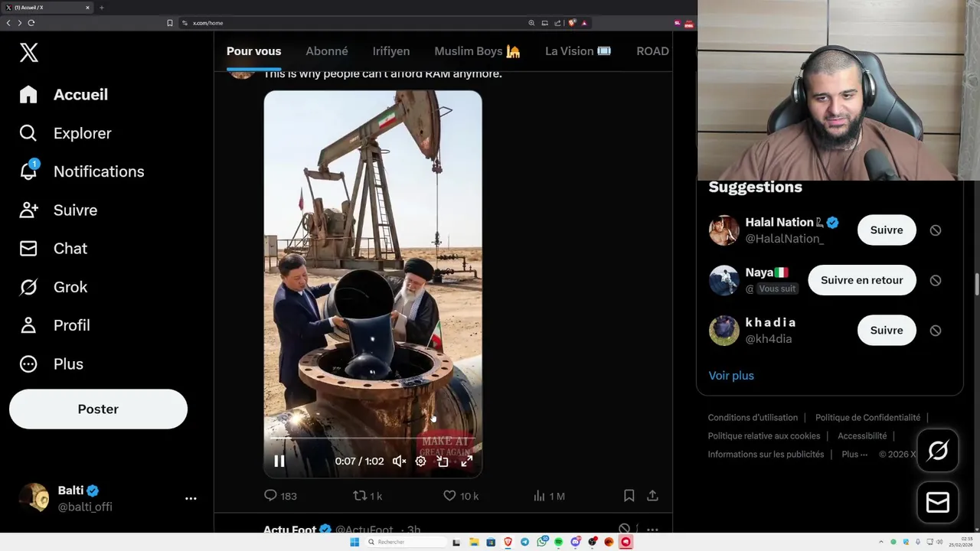This screenshot has height=551, width=980.
Task: Click the browser back arrow
Action: pos(8,23)
